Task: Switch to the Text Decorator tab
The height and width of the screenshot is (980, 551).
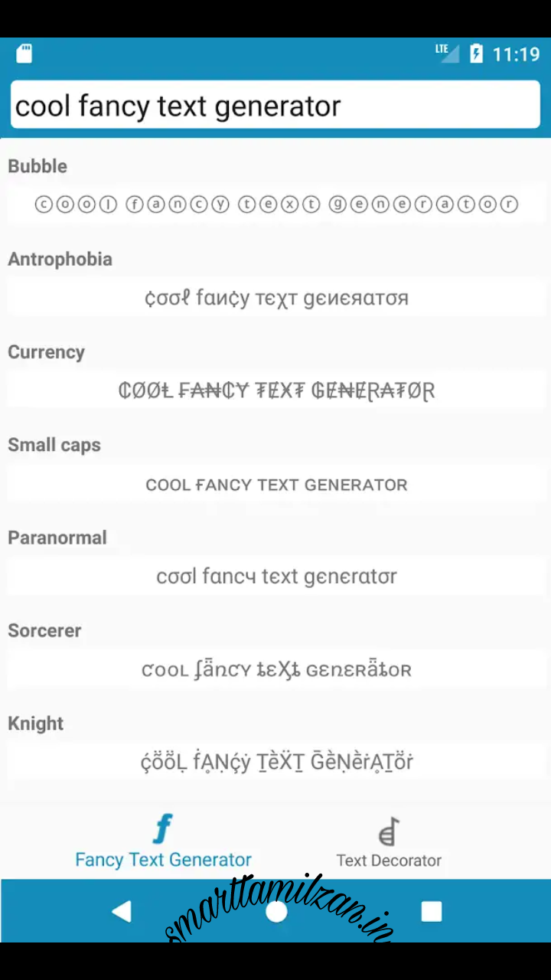Action: (389, 842)
